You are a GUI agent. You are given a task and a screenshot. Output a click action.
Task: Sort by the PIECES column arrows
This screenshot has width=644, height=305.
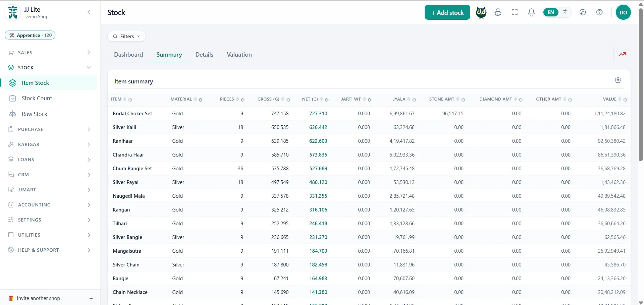click(237, 99)
